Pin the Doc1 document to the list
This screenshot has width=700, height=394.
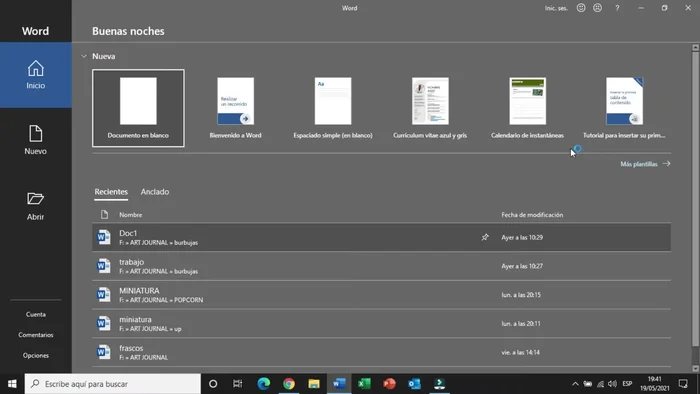tap(485, 237)
